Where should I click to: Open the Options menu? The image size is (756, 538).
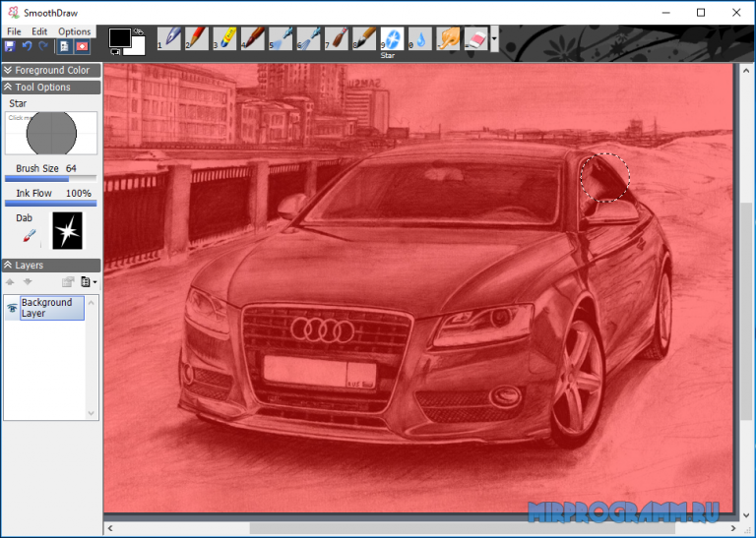(74, 31)
